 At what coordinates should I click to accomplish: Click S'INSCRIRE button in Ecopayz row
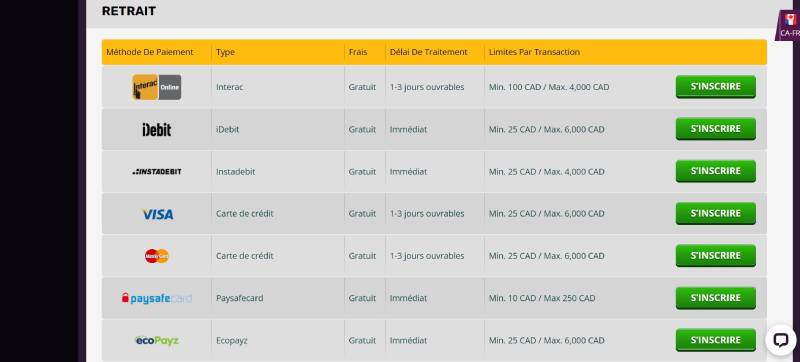(x=715, y=340)
